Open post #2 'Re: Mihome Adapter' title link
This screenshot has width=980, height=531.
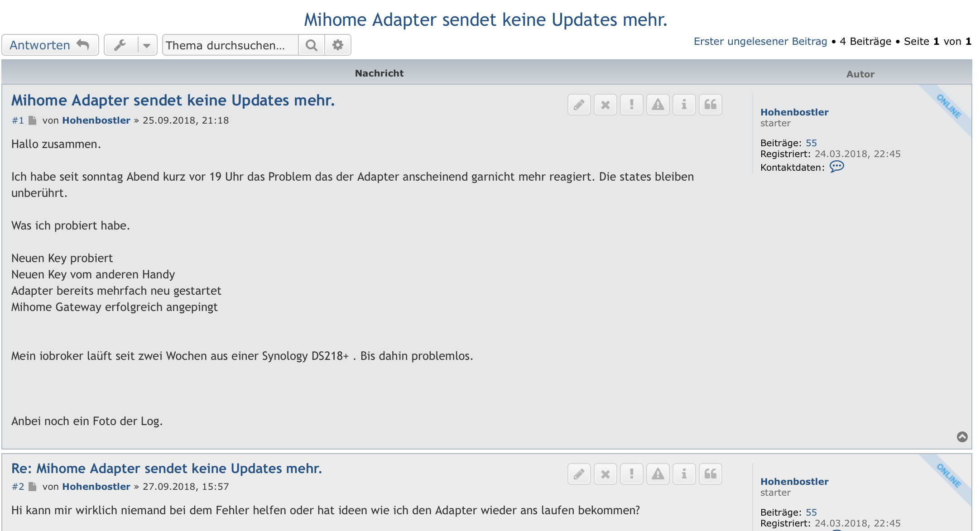[x=167, y=469]
